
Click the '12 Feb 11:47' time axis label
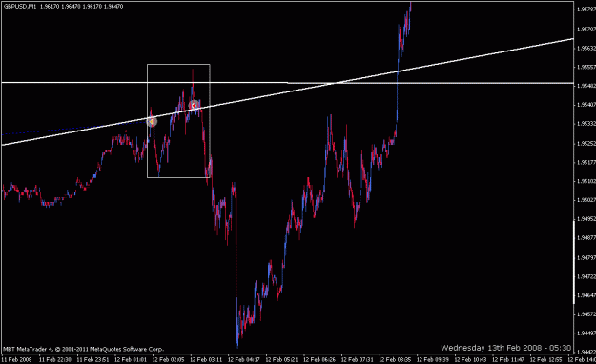point(508,359)
